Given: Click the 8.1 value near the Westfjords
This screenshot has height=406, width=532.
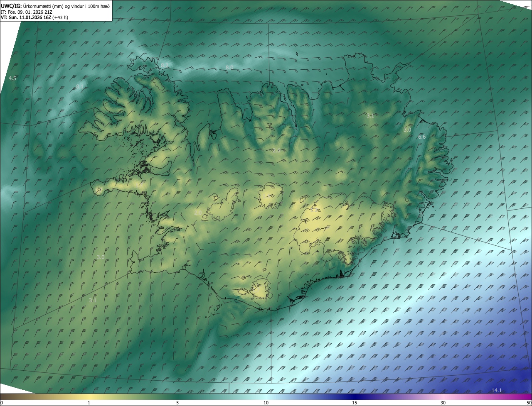Looking at the screenshot, I should [80, 86].
